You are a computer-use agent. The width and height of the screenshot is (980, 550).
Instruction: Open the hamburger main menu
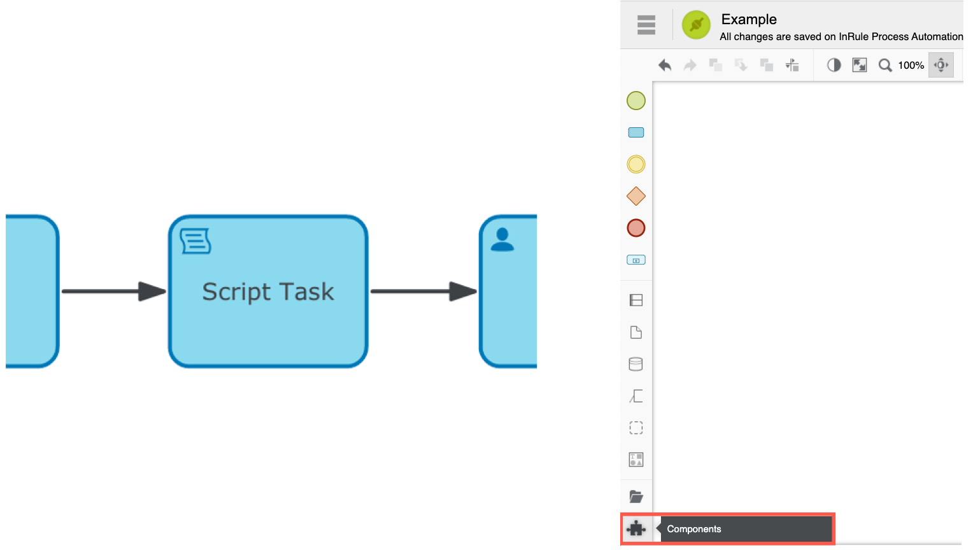click(x=646, y=25)
